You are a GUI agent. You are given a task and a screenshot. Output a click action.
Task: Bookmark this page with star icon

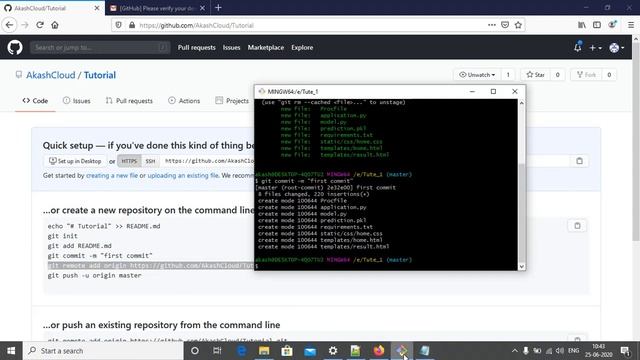click(x=518, y=25)
